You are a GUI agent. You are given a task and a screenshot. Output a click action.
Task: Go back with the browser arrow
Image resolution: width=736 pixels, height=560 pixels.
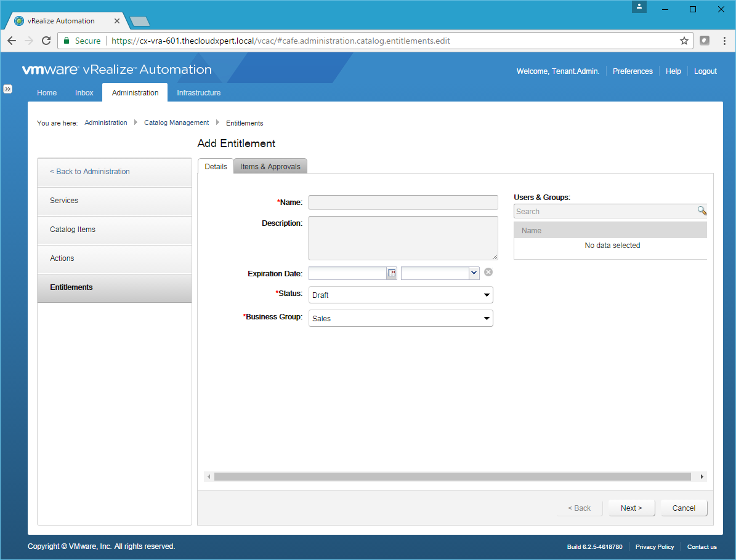[x=12, y=41]
